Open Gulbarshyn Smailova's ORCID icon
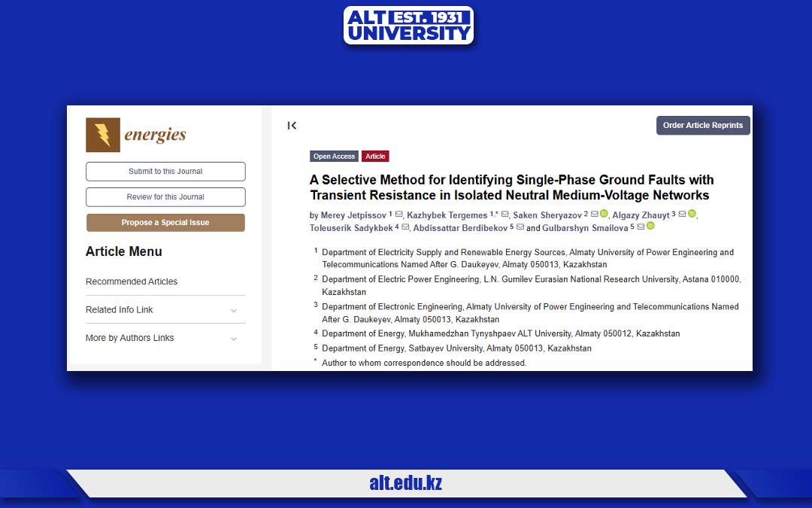This screenshot has width=812, height=508. pos(650,227)
